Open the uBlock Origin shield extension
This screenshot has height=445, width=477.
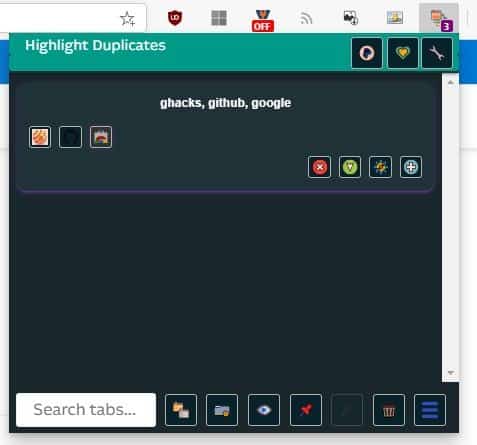(x=175, y=18)
